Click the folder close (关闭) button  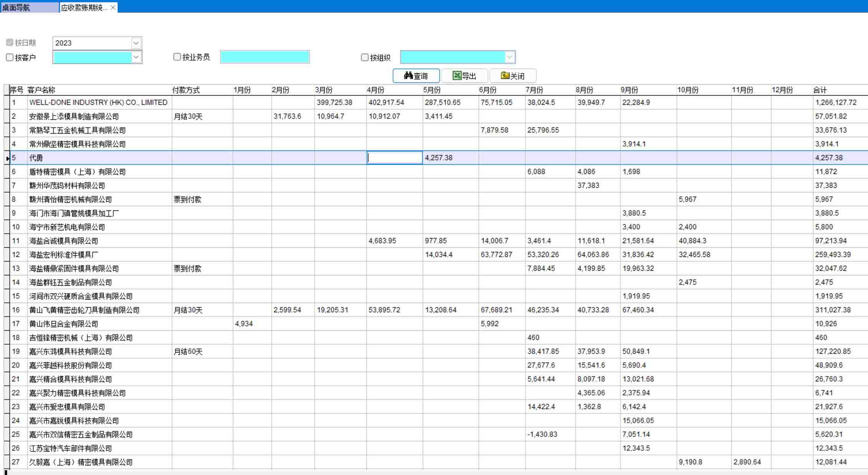click(513, 76)
